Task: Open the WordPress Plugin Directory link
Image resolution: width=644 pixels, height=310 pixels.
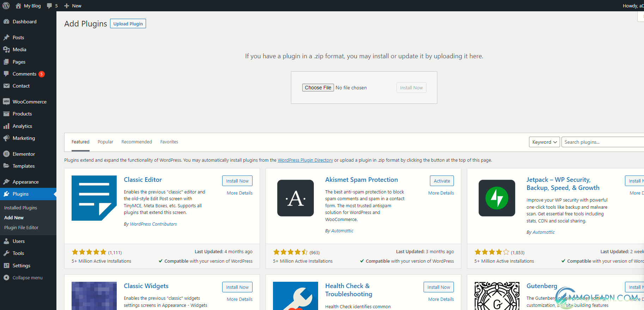Action: tap(305, 160)
